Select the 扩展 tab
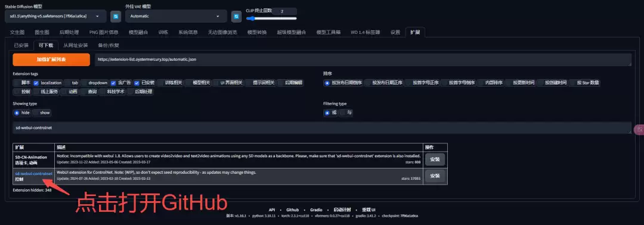Image resolution: width=644 pixels, height=225 pixels. [415, 32]
